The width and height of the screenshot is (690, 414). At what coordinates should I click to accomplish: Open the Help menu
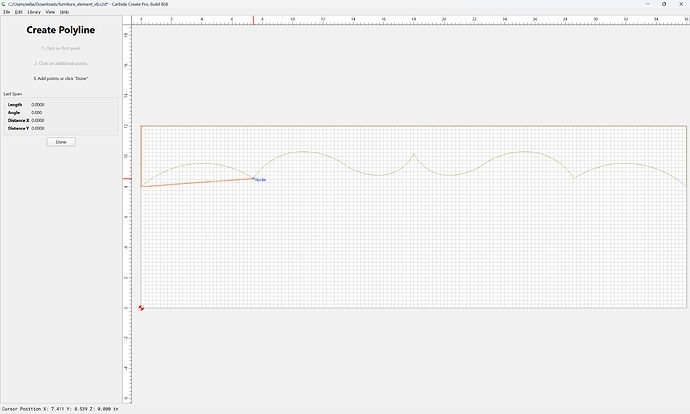(64, 12)
